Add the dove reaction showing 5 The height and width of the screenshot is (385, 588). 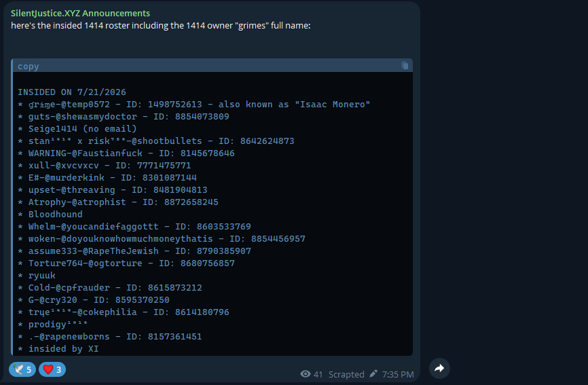(x=22, y=369)
